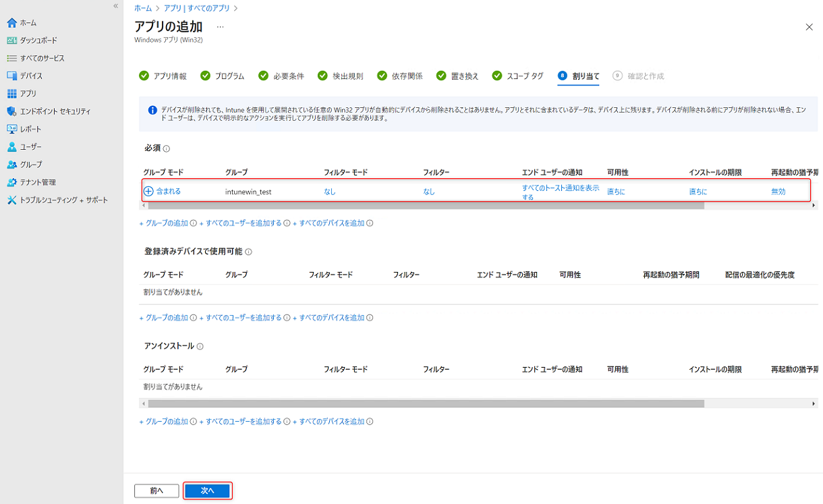Click the 前へ button

157,491
